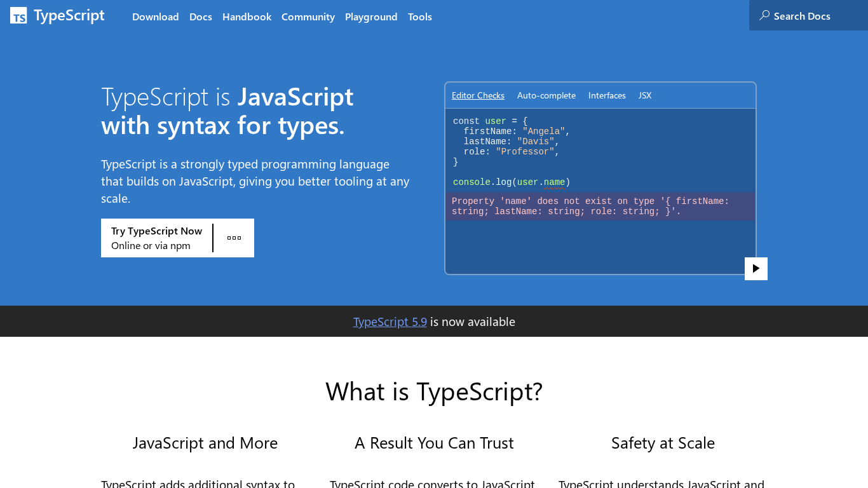Follow the TypeScript 5.9 link
Screen dimensions: 868x488
pyautogui.click(x=390, y=322)
